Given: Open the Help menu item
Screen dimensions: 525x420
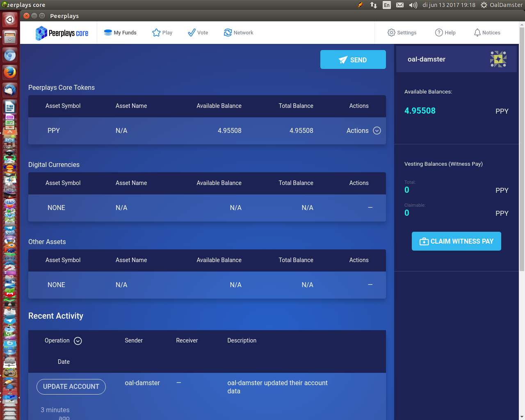Looking at the screenshot, I should point(445,33).
